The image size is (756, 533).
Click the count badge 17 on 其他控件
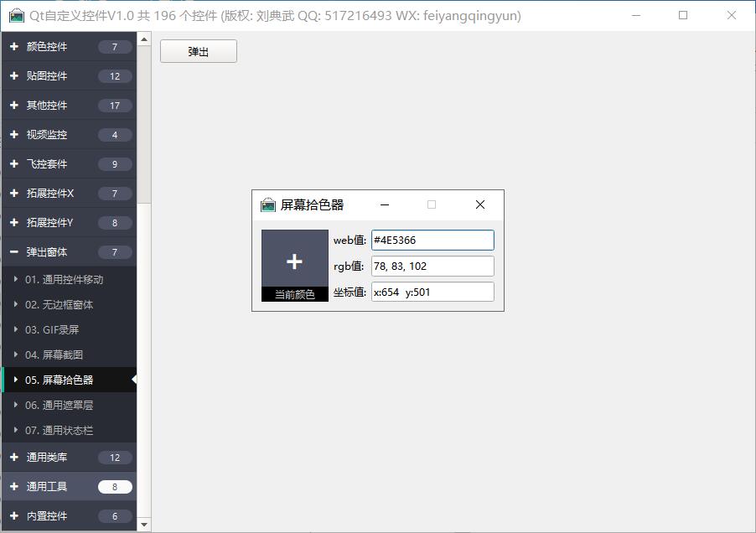coord(115,106)
